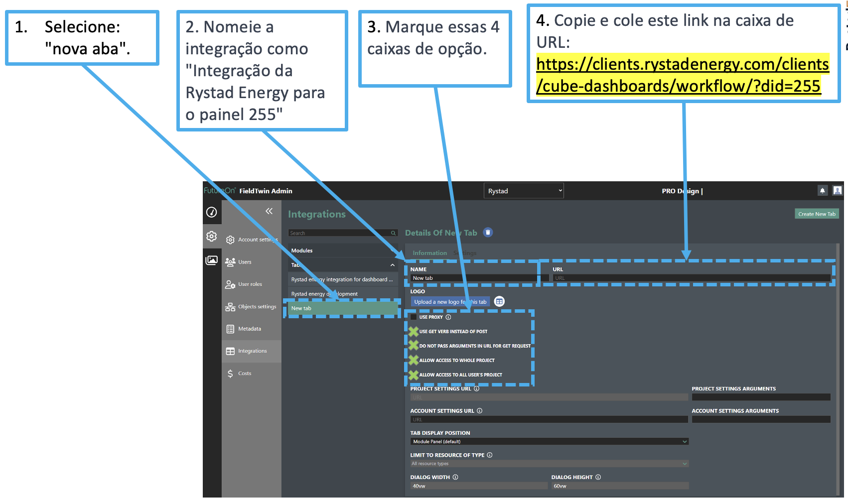Toggle Do Not Pass Arguments In URL checkbox
Viewport: 848px width, 504px height.
[414, 346]
